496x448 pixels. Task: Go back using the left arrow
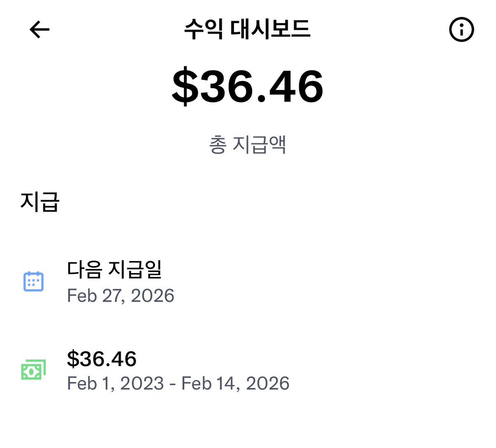coord(40,30)
